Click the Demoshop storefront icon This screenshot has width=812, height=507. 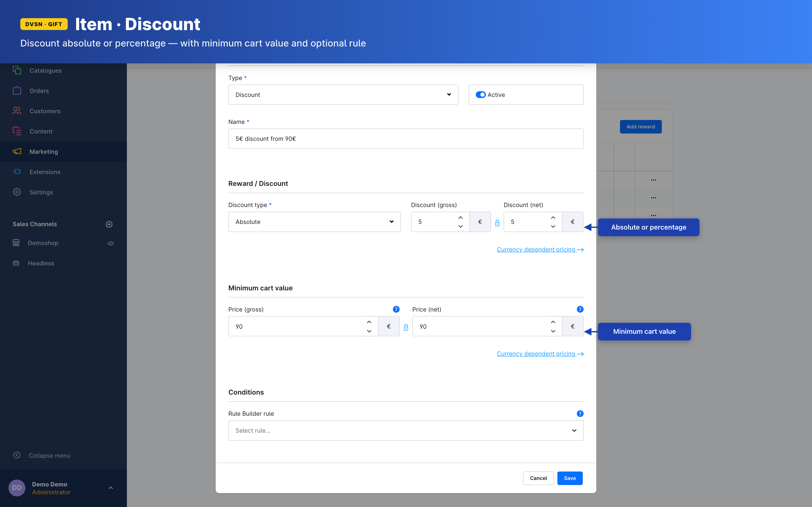click(x=16, y=243)
